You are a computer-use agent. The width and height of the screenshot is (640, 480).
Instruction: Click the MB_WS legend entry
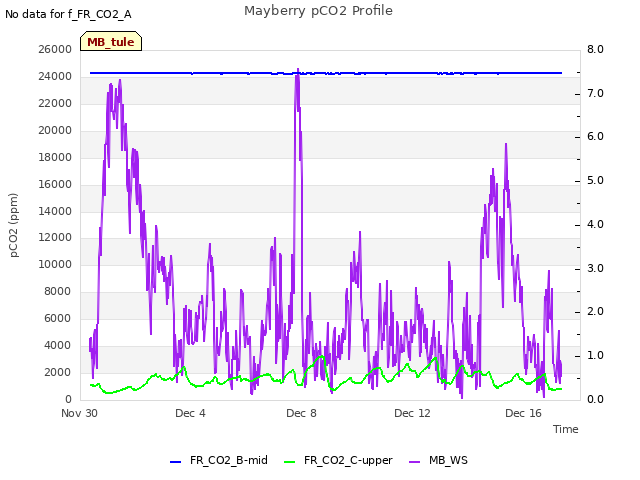pyautogui.click(x=438, y=460)
